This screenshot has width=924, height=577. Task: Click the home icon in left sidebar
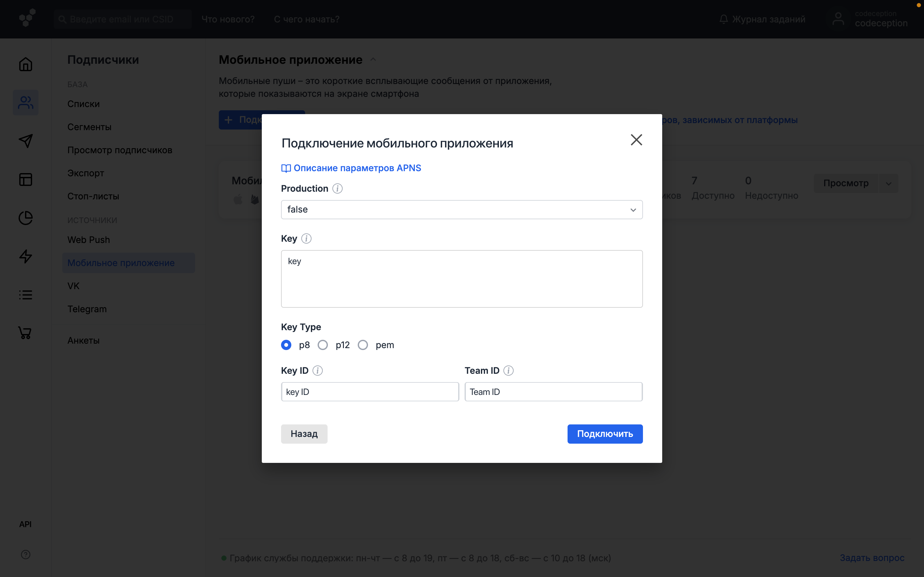click(x=26, y=64)
